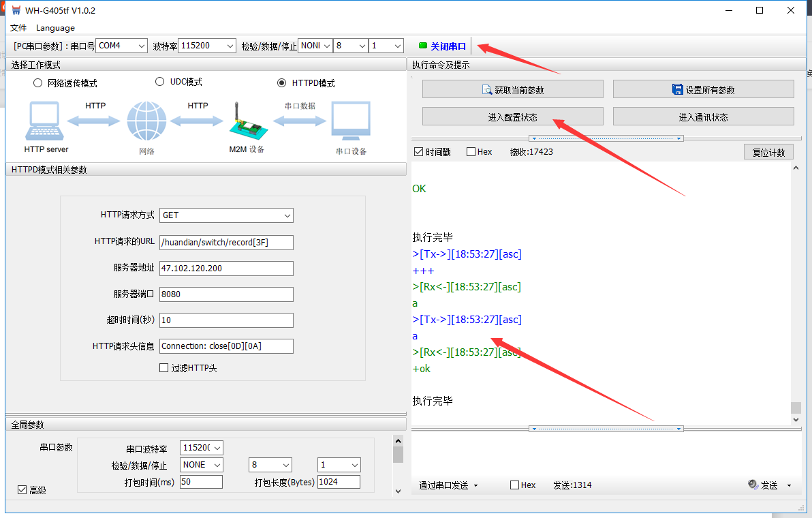This screenshot has width=812, height=518.
Task: Click the globe network icon
Action: tap(146, 121)
